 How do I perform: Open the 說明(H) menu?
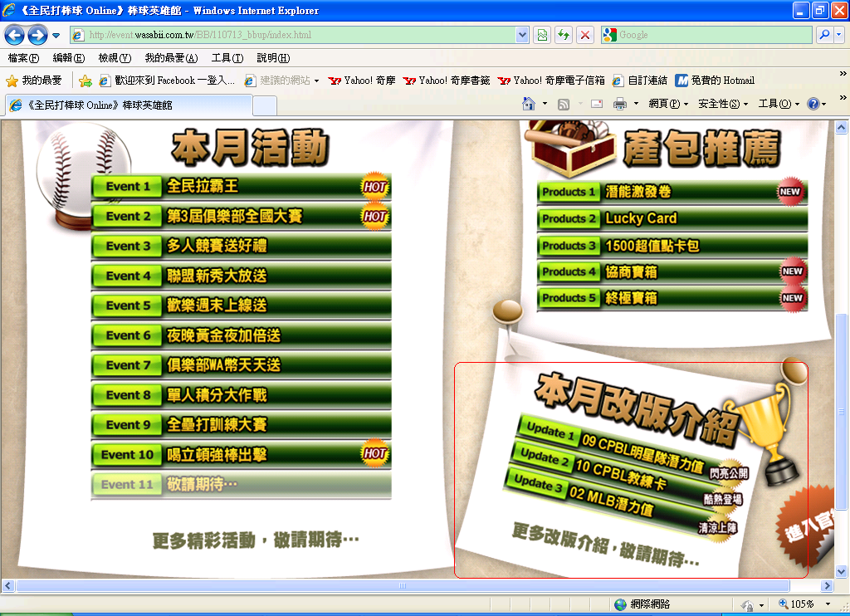pyautogui.click(x=273, y=58)
